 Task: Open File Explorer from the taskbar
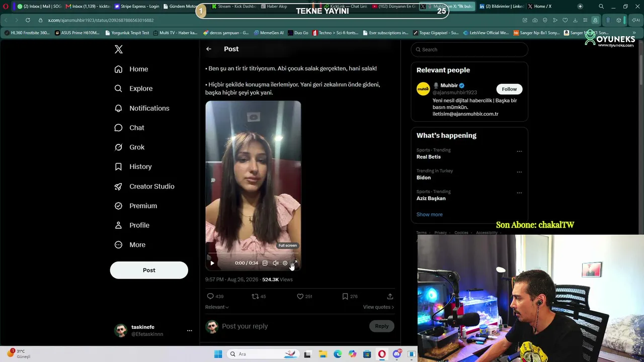(x=323, y=354)
